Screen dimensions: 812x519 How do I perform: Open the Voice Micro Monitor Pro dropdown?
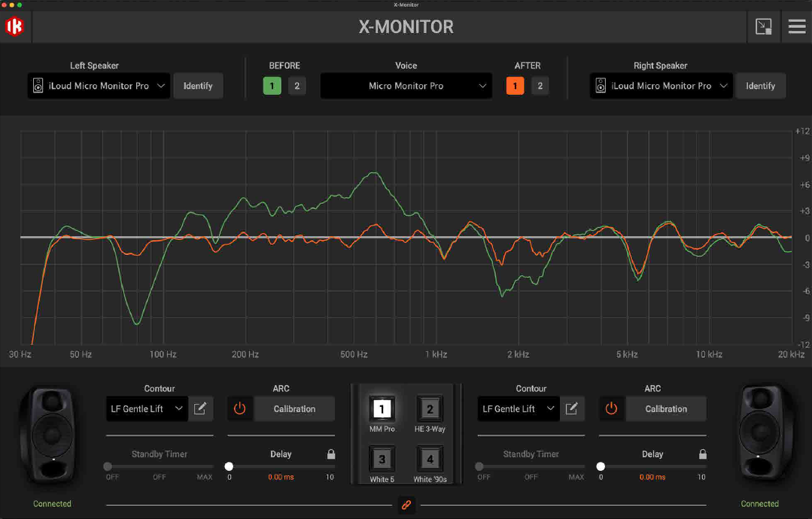point(406,86)
